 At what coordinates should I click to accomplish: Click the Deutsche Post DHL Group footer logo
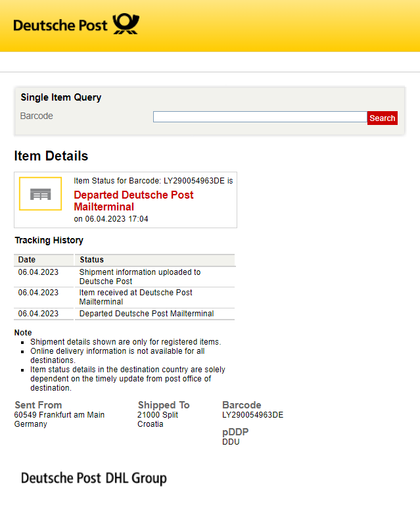coord(93,478)
